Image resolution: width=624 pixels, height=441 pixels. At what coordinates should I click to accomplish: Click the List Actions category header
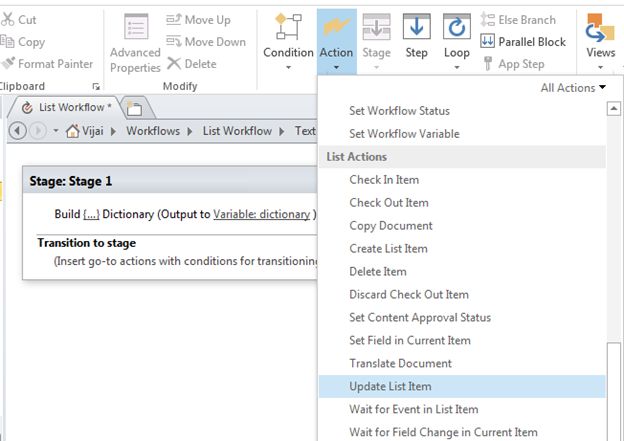pyautogui.click(x=462, y=157)
